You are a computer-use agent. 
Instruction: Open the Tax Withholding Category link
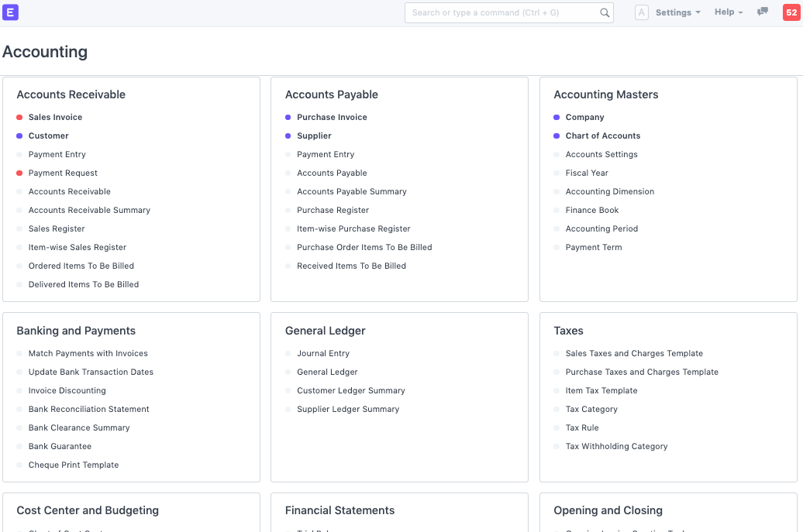616,447
